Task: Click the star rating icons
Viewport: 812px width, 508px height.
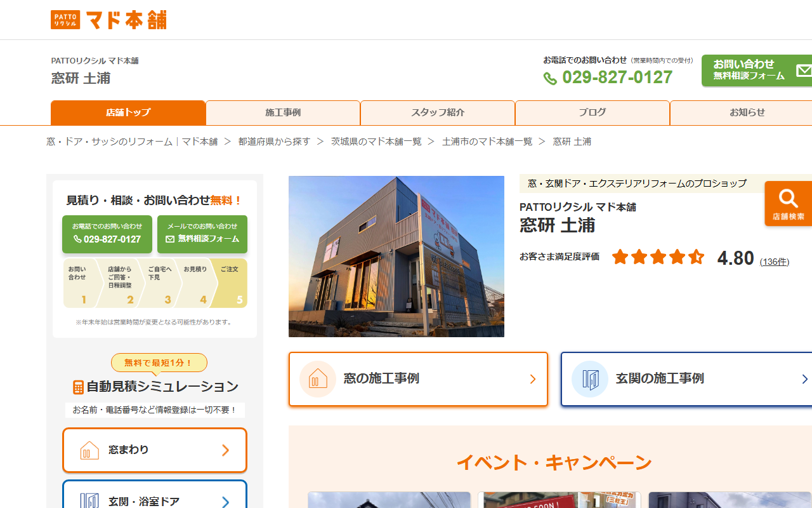Action: [658, 257]
